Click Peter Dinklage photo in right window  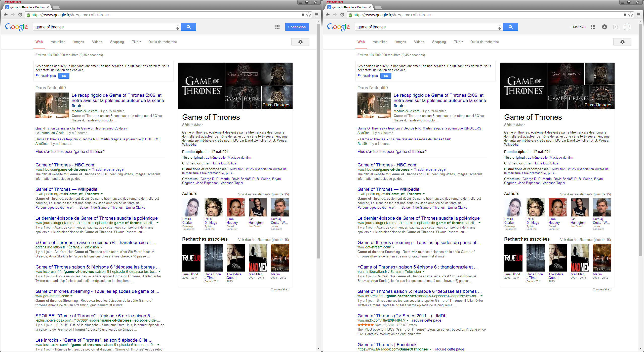click(535, 207)
